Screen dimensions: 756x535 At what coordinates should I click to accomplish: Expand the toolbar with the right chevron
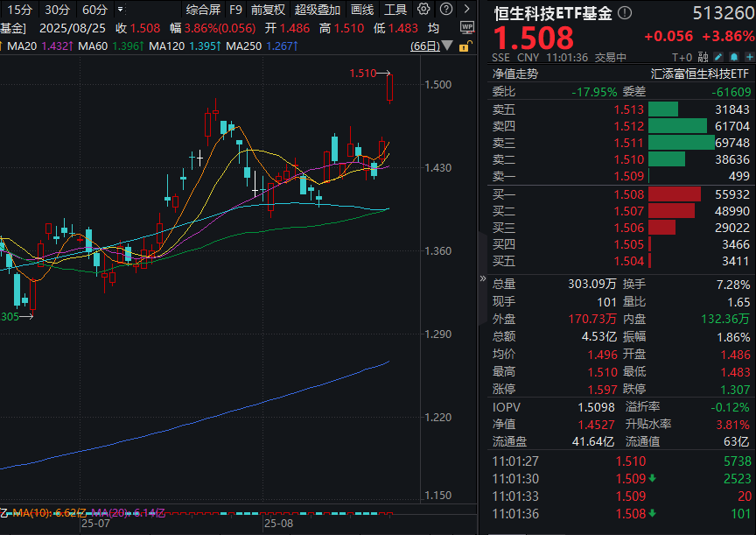(469, 10)
